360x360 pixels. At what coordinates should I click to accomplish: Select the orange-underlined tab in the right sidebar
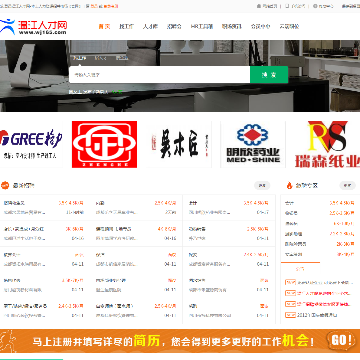click(x=300, y=268)
